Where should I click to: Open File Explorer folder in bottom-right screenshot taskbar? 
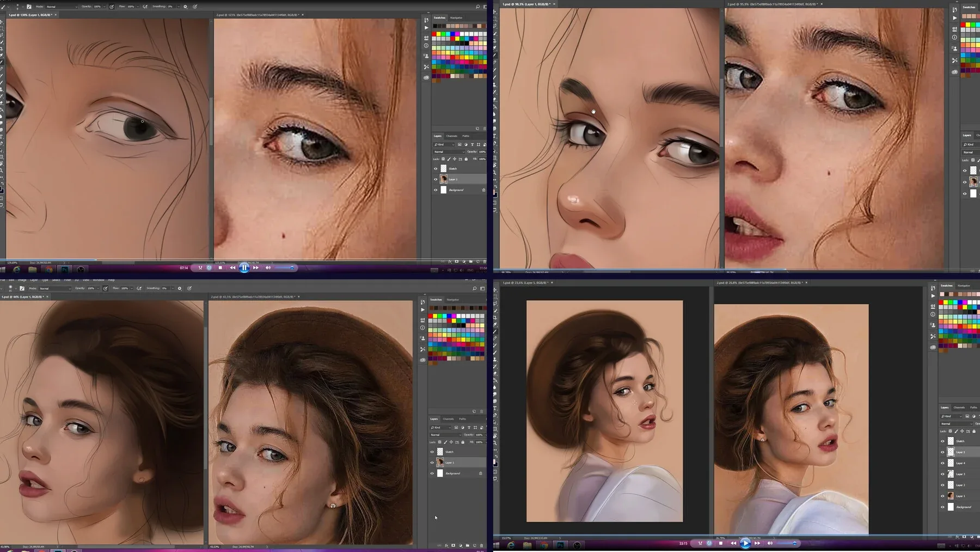pyautogui.click(x=527, y=545)
